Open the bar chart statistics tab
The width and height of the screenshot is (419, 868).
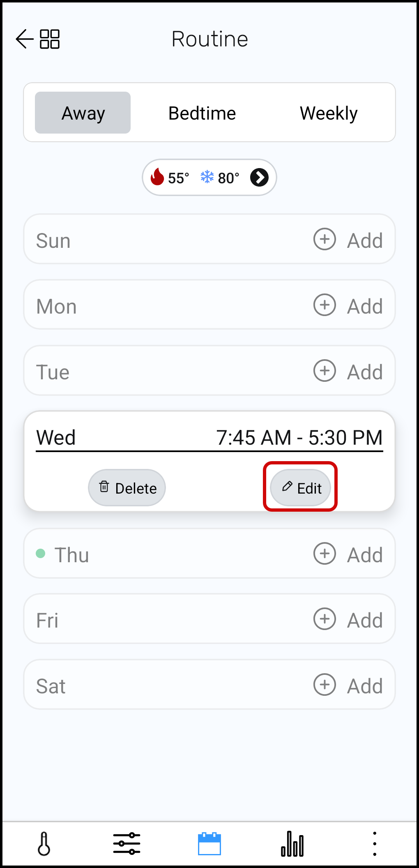(x=292, y=844)
